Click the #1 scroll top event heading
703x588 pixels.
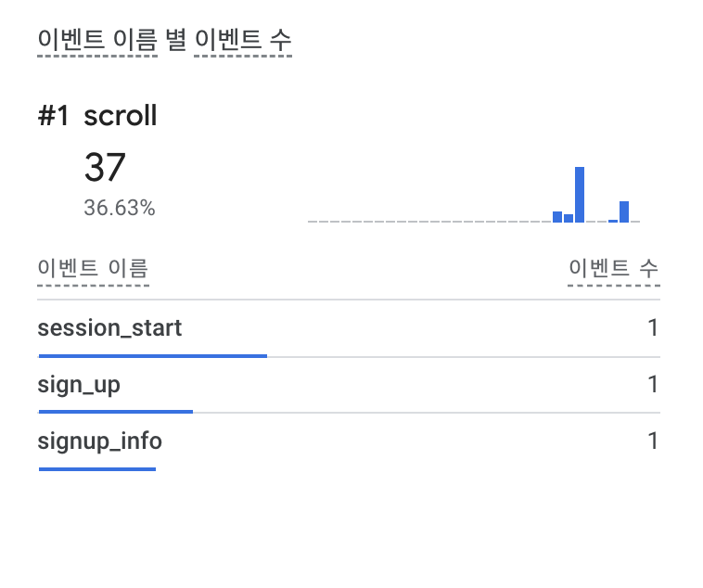click(x=97, y=116)
